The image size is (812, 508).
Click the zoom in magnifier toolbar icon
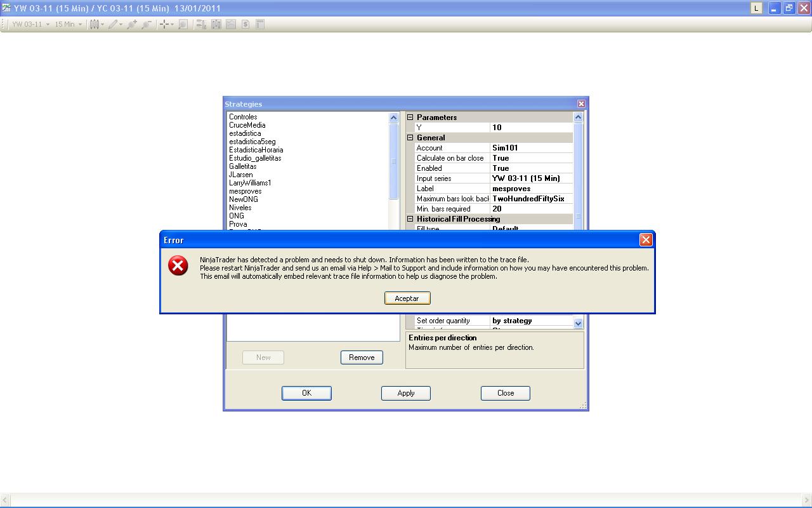click(132, 24)
